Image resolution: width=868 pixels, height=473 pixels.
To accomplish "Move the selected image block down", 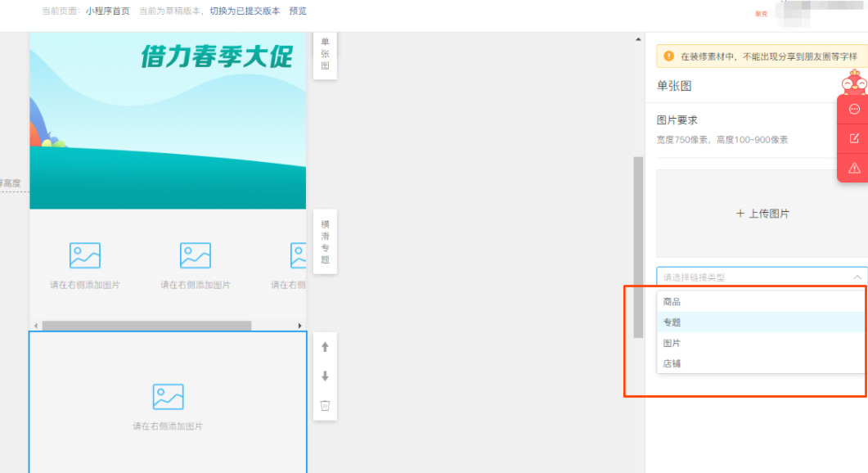I will click(x=324, y=377).
